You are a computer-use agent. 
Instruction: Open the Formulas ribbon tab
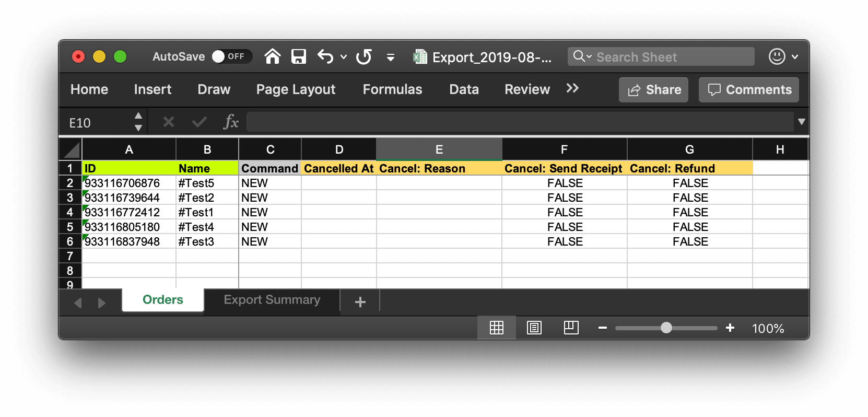(x=392, y=89)
